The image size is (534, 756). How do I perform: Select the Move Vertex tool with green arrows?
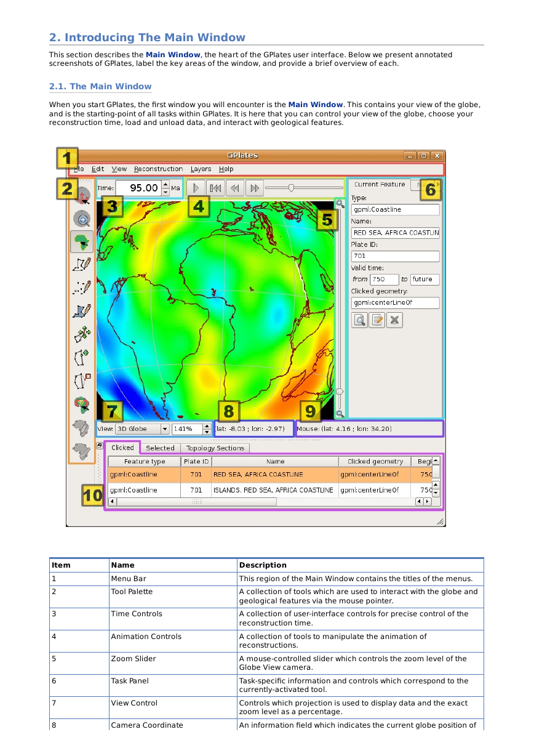click(x=82, y=334)
